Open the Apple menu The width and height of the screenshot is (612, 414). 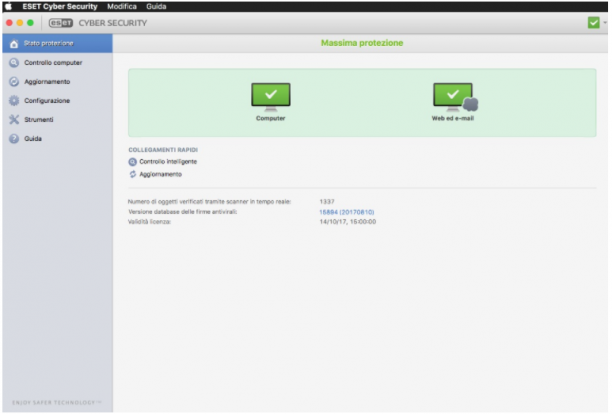[8, 7]
